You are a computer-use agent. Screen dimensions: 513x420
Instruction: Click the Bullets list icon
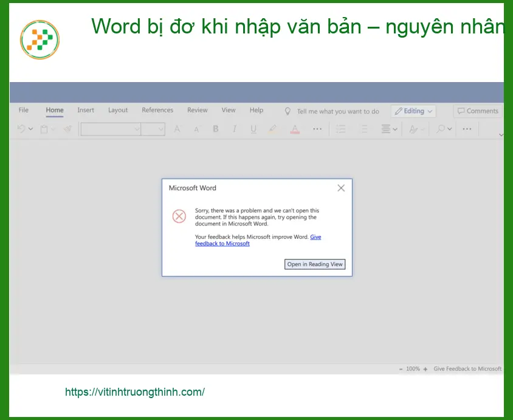tap(340, 129)
